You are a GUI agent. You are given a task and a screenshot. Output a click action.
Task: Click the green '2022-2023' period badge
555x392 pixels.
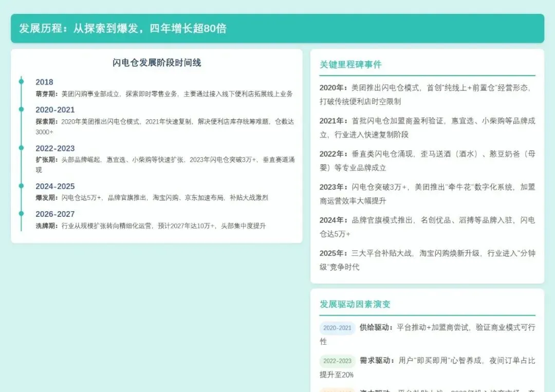click(337, 361)
